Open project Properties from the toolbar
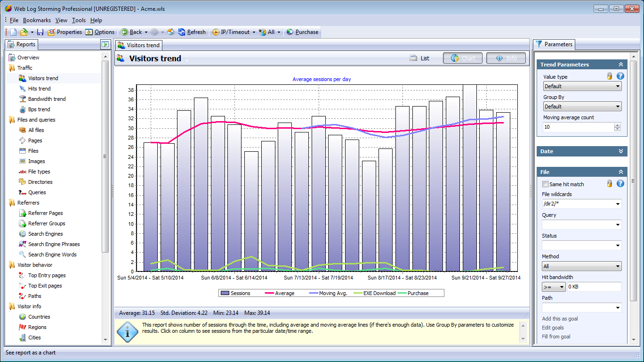This screenshot has height=362, width=644. tap(64, 32)
